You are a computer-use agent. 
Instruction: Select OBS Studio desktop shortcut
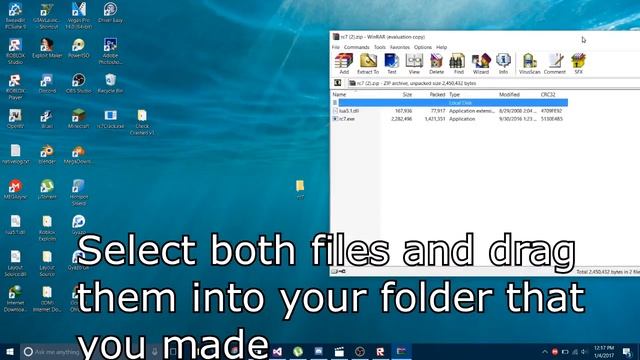(78, 84)
